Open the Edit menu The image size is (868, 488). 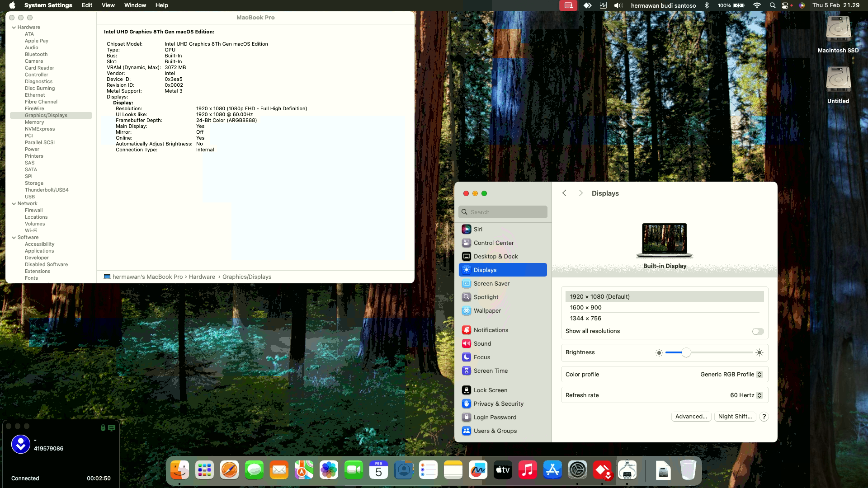point(87,5)
